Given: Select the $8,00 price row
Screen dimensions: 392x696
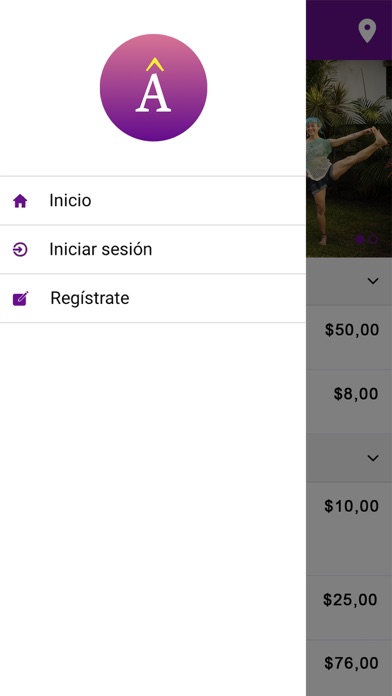Looking at the screenshot, I should coord(349,401).
